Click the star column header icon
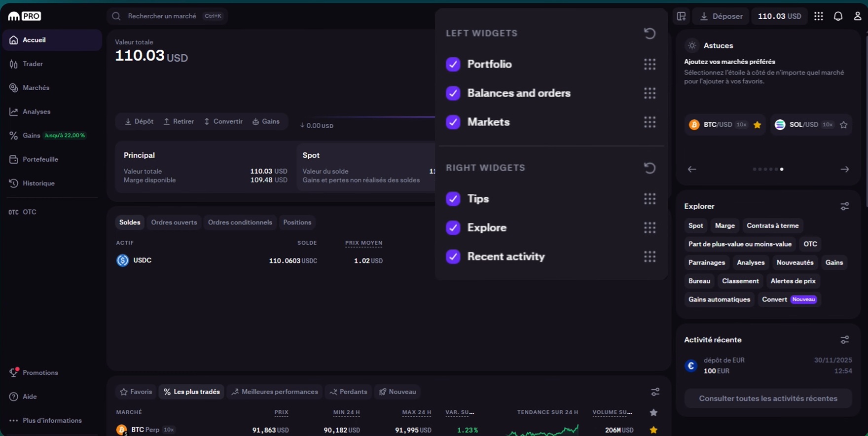Image resolution: width=868 pixels, height=436 pixels. (x=653, y=412)
